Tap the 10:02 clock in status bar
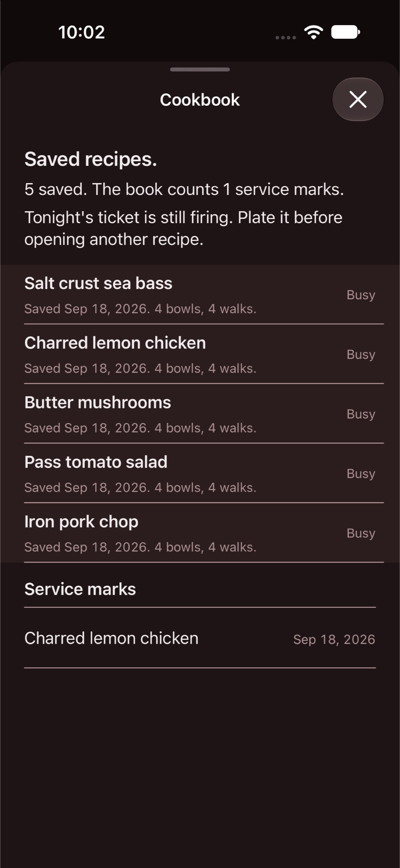This screenshot has height=868, width=400. [82, 32]
